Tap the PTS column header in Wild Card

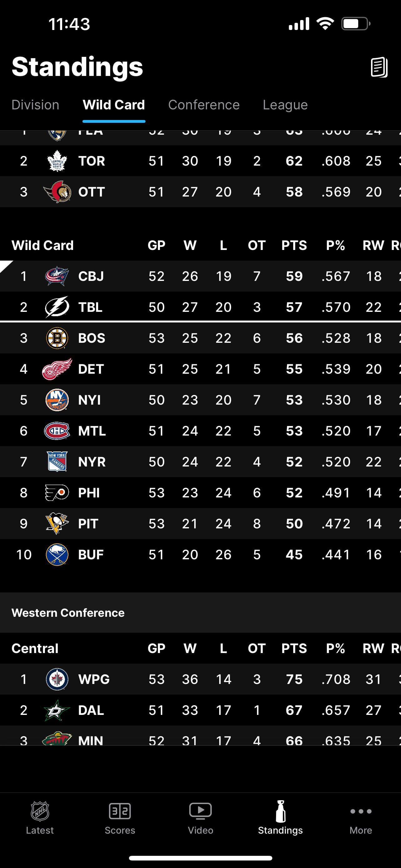pos(294,245)
